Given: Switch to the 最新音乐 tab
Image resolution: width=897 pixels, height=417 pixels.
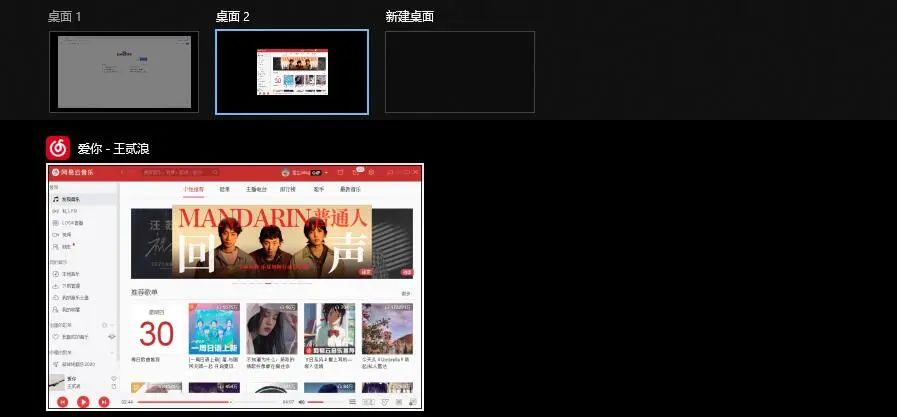Looking at the screenshot, I should 350,189.
